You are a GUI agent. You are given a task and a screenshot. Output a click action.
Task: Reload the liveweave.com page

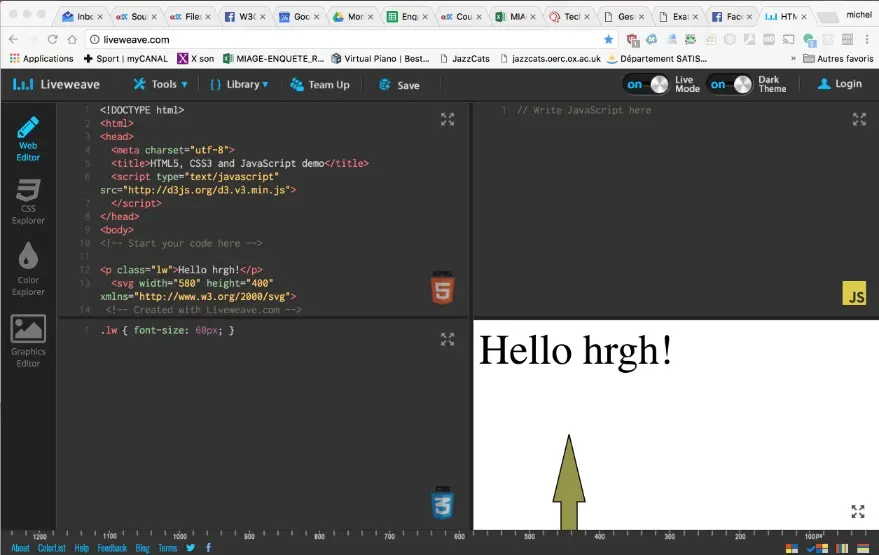52,39
